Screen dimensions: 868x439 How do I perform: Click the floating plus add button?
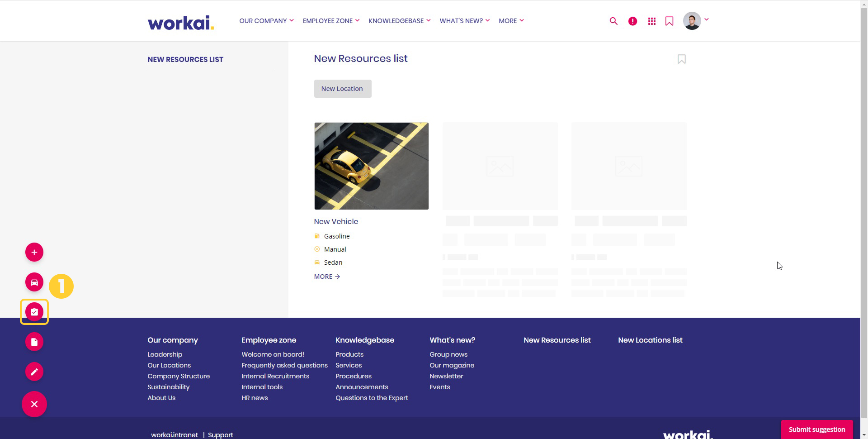[x=34, y=252]
